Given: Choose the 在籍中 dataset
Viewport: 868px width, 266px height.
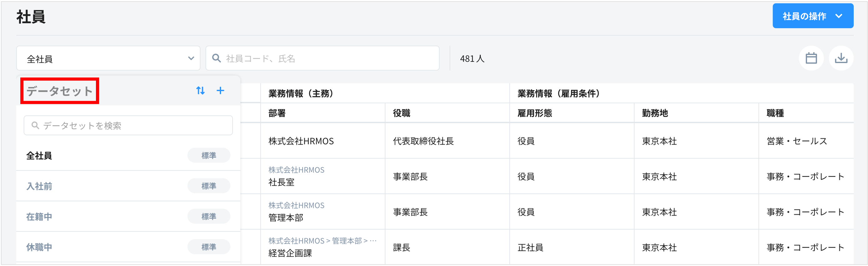Looking at the screenshot, I should pyautogui.click(x=39, y=216).
